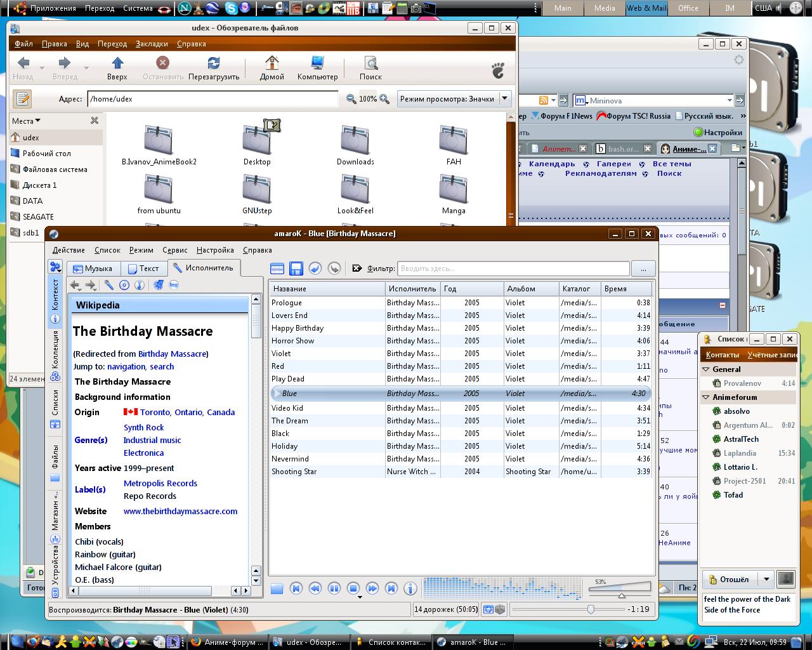812x650 pixels.
Task: Switch to the Музыка tab
Action: [x=93, y=269]
